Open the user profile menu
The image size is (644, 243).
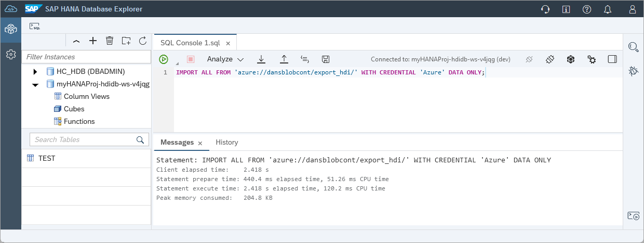point(632,9)
